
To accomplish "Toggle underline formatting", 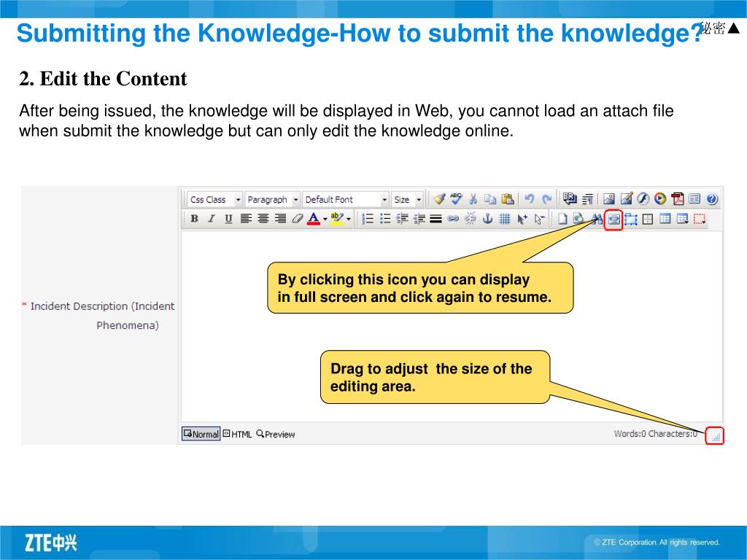I will pos(228,219).
